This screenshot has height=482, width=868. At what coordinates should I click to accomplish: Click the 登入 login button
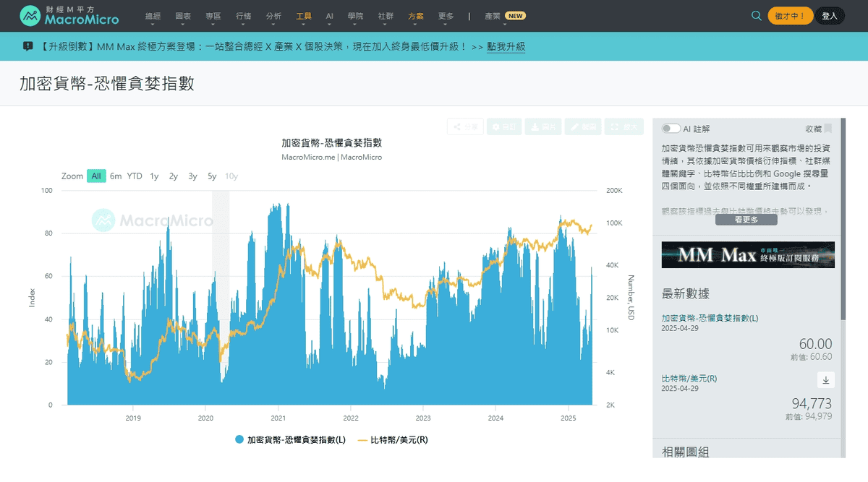click(830, 15)
